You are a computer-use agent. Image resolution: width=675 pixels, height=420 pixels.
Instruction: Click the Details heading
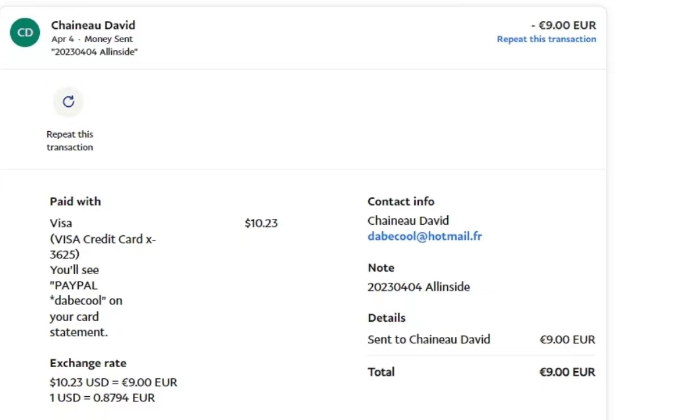(386, 318)
